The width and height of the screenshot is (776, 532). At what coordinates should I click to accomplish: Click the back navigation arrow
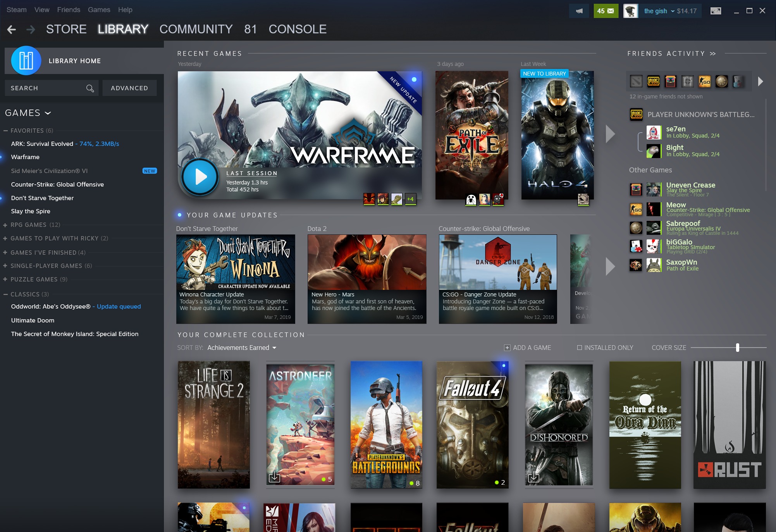pos(12,29)
